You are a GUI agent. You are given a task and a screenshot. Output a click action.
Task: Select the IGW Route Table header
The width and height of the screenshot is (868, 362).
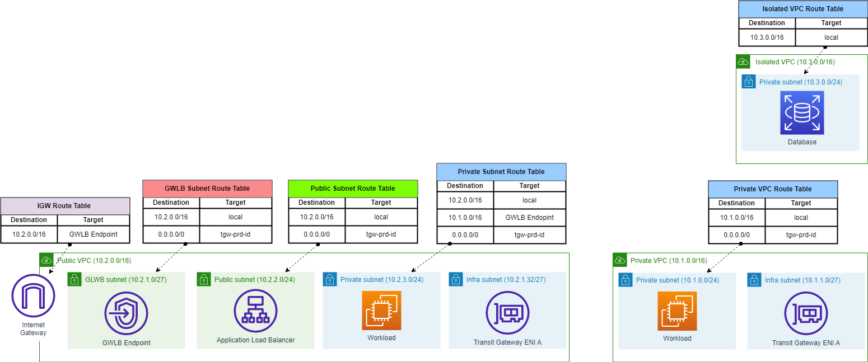tap(65, 205)
